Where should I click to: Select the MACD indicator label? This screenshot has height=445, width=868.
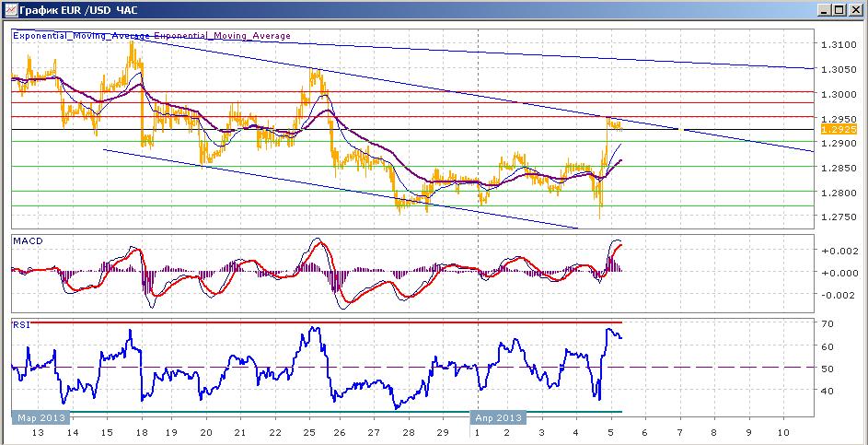[x=26, y=241]
